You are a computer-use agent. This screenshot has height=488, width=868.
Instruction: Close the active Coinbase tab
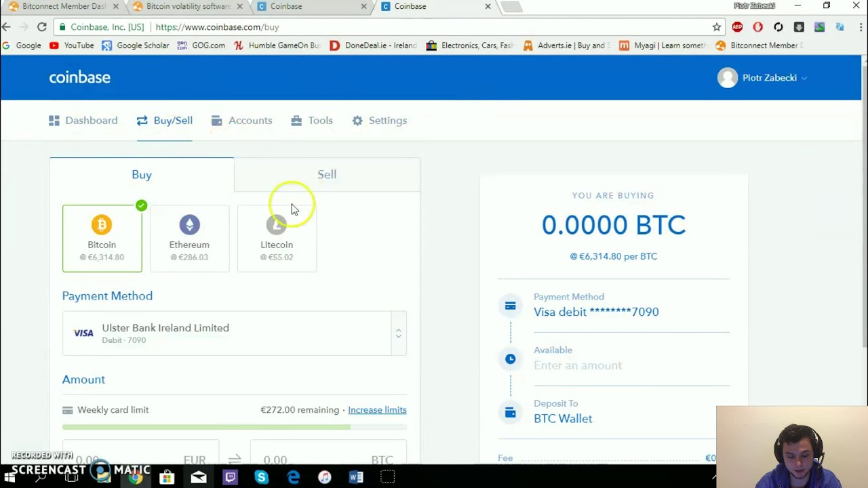click(488, 6)
